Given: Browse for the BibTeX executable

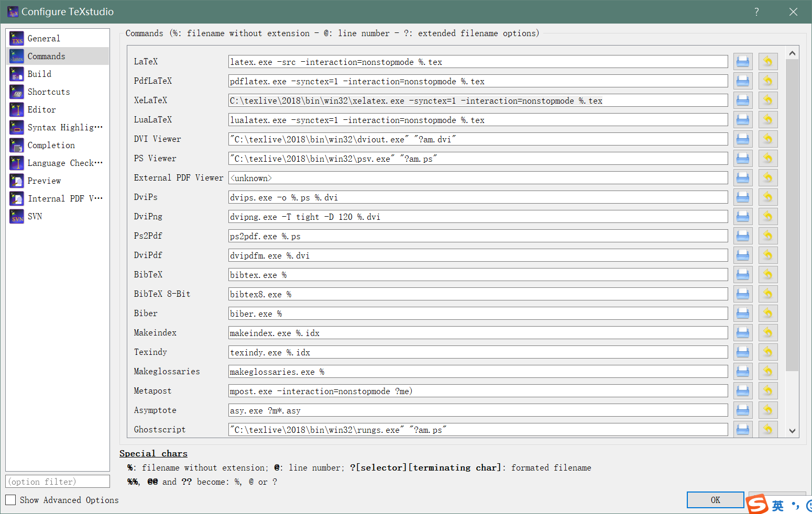Looking at the screenshot, I should coord(742,274).
